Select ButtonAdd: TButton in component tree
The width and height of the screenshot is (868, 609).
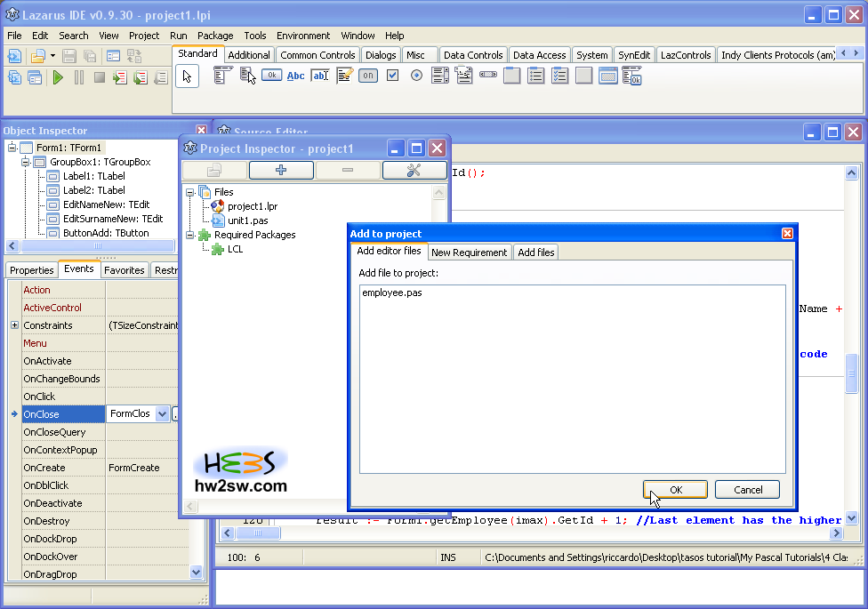pyautogui.click(x=106, y=233)
